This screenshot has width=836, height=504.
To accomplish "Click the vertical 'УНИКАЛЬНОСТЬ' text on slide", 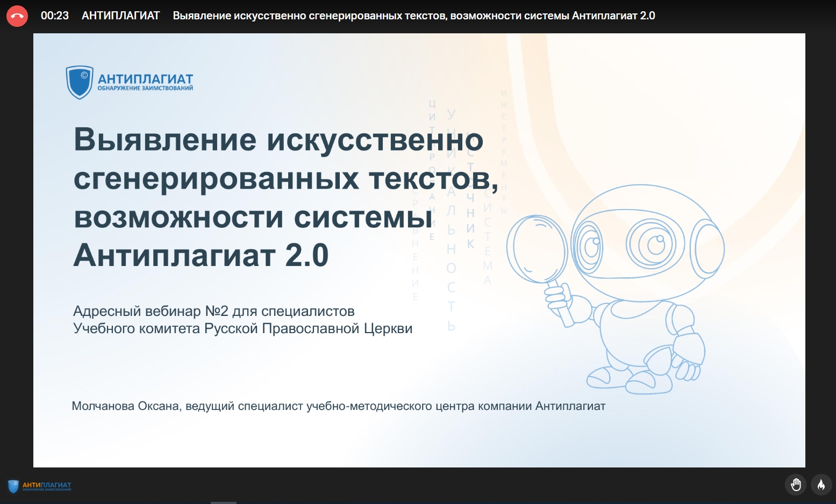I will coord(451,220).
